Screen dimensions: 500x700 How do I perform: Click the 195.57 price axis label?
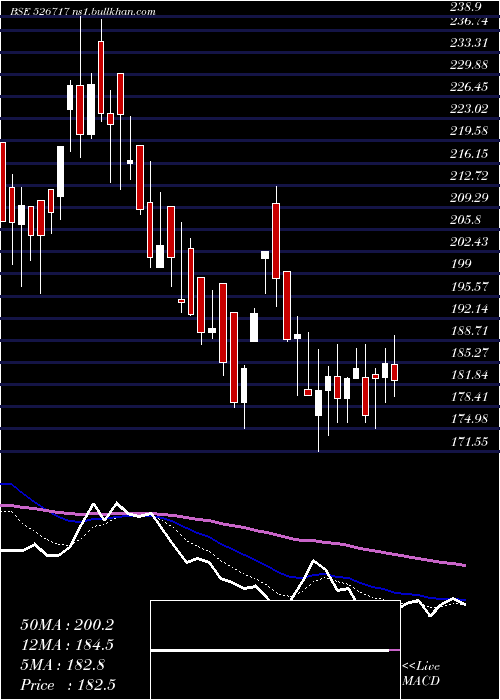(468, 287)
